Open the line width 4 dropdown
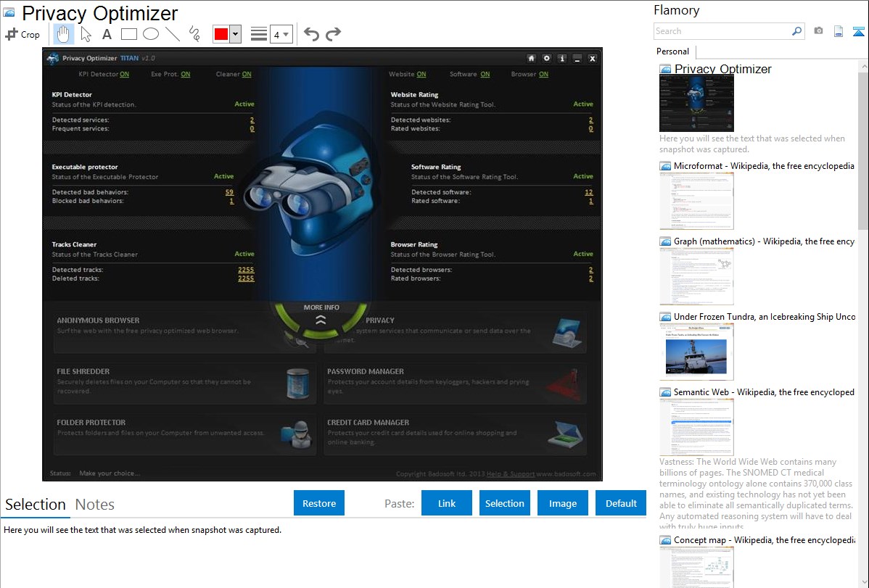Viewport: 869px width, 588px height. 281,34
